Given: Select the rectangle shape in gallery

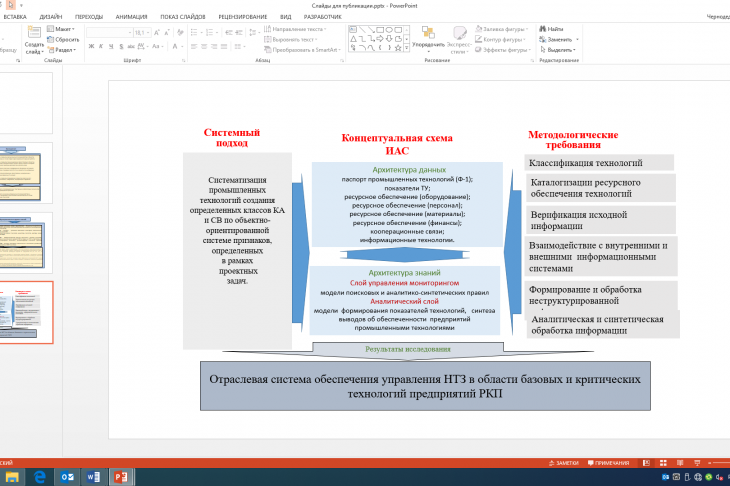Looking at the screenshot, I should [x=380, y=30].
